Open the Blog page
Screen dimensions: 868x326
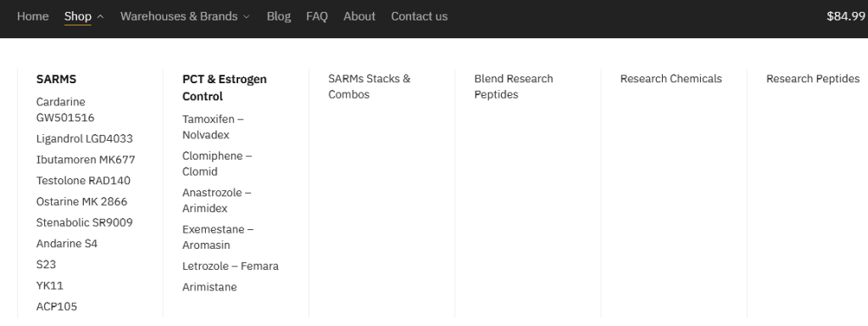point(278,17)
